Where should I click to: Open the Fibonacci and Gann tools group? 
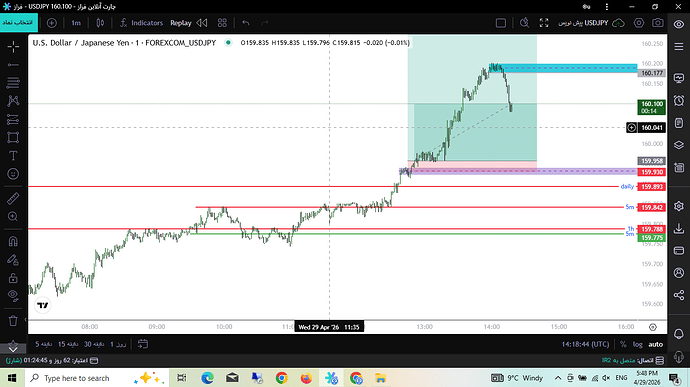pos(13,83)
